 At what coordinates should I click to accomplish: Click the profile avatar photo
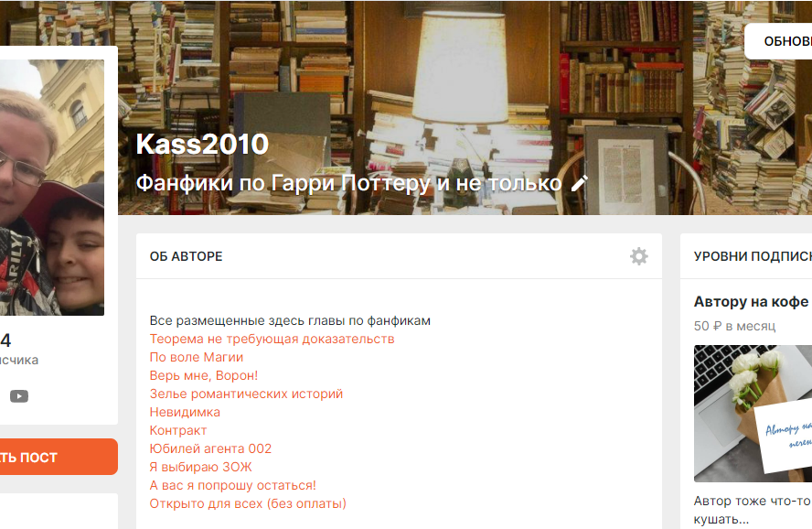click(52, 188)
